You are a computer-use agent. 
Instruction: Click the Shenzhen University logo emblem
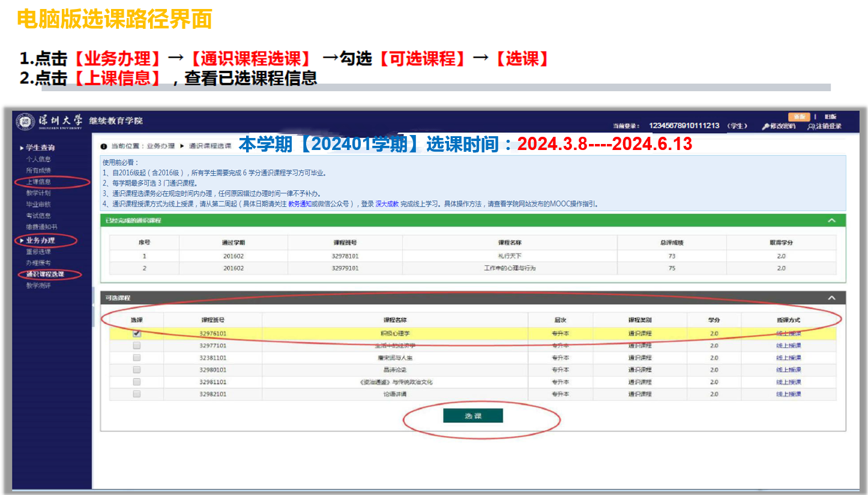[x=26, y=121]
